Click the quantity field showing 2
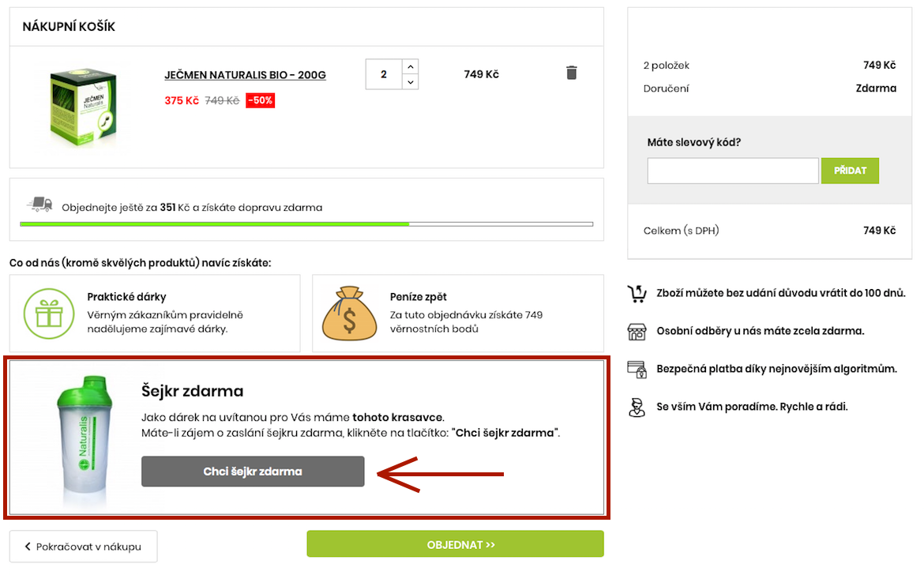The width and height of the screenshot is (924, 575). pyautogui.click(x=384, y=74)
